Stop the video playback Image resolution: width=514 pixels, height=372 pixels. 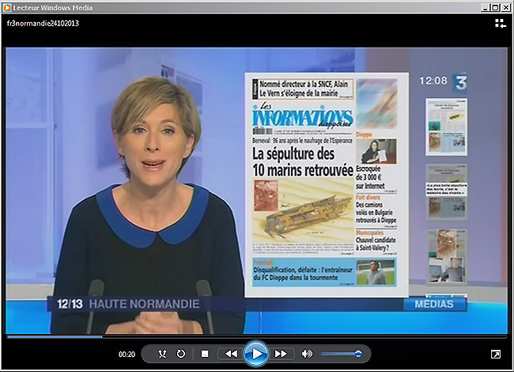[205, 354]
